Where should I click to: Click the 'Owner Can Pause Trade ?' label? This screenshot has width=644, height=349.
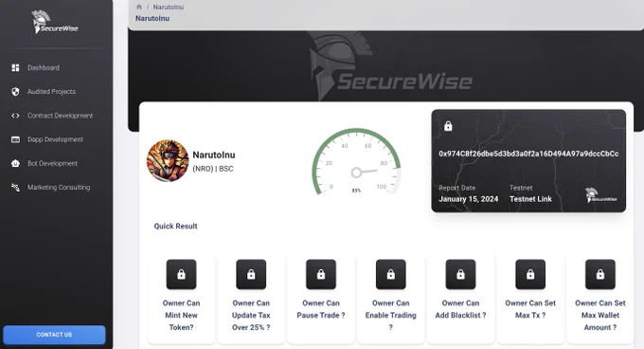click(x=321, y=309)
